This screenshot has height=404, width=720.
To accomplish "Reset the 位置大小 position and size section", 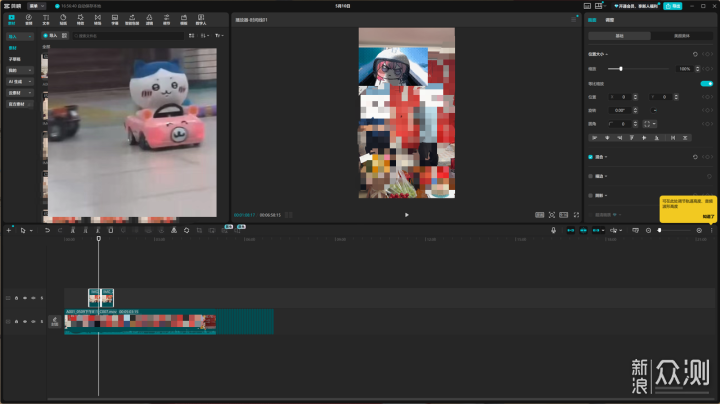I will click(695, 54).
